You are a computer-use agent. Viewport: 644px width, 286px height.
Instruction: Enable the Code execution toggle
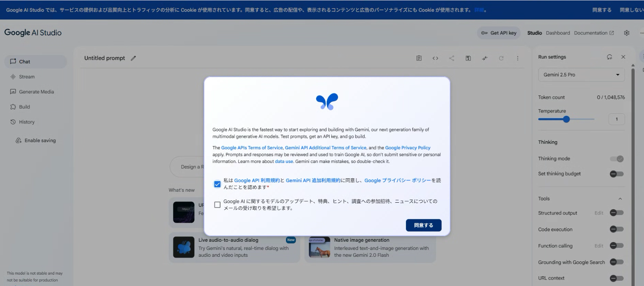click(x=617, y=229)
